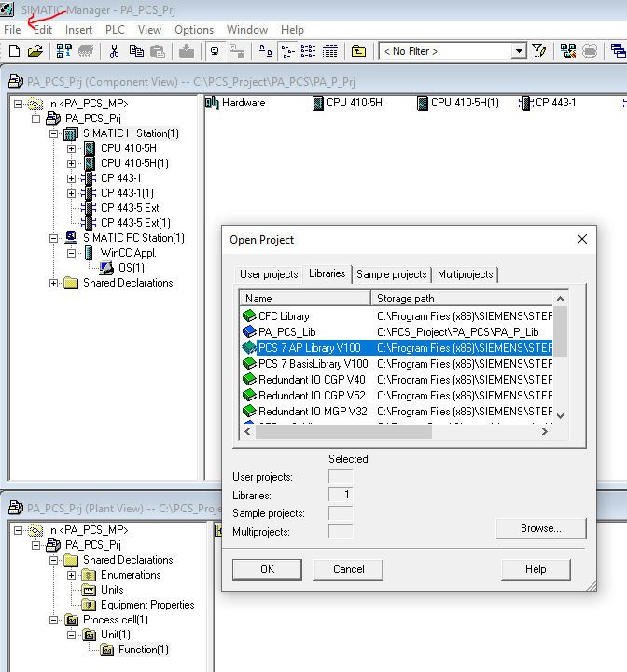This screenshot has height=672, width=627.
Task: Expand CP 443-1 tree node
Action: [x=72, y=178]
